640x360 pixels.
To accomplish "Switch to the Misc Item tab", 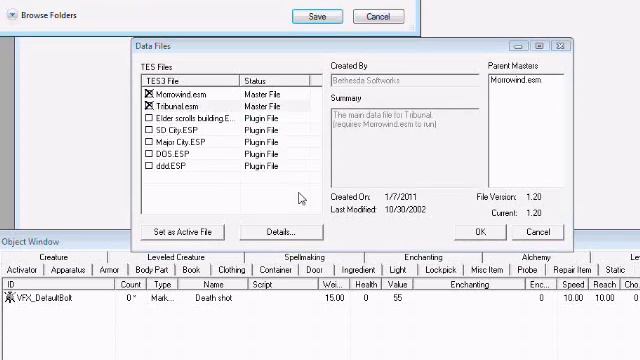I will point(487,270).
